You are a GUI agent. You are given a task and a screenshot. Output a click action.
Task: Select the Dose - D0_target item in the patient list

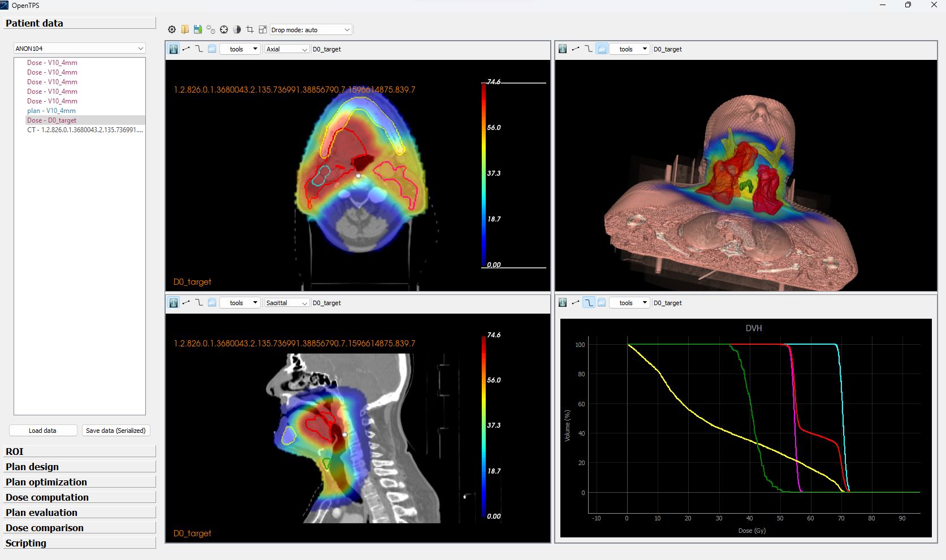[51, 120]
